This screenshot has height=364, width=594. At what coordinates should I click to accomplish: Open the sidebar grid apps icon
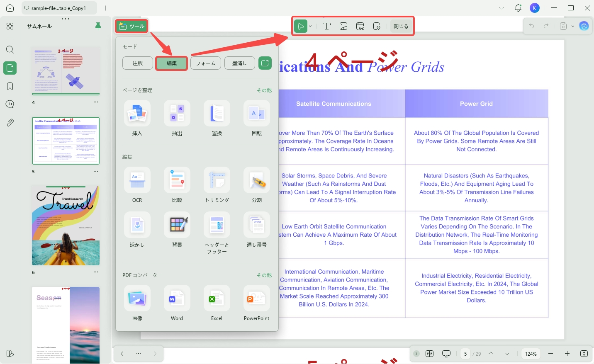pyautogui.click(x=10, y=26)
